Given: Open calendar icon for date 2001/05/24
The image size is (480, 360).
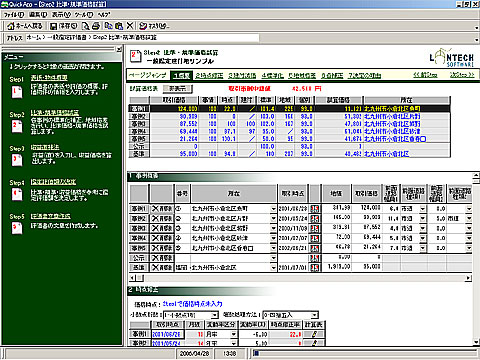Looking at the screenshot, I should click(315, 219).
